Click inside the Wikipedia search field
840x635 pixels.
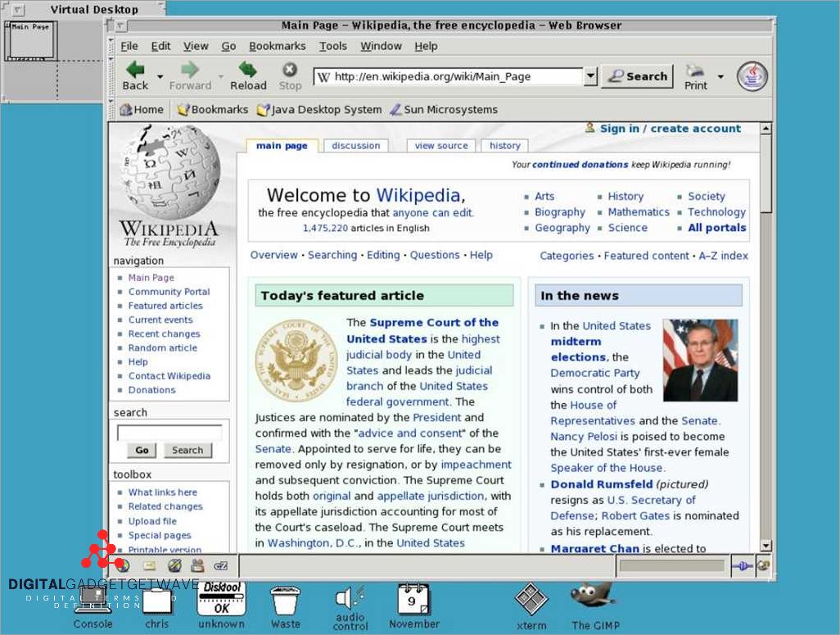point(171,429)
